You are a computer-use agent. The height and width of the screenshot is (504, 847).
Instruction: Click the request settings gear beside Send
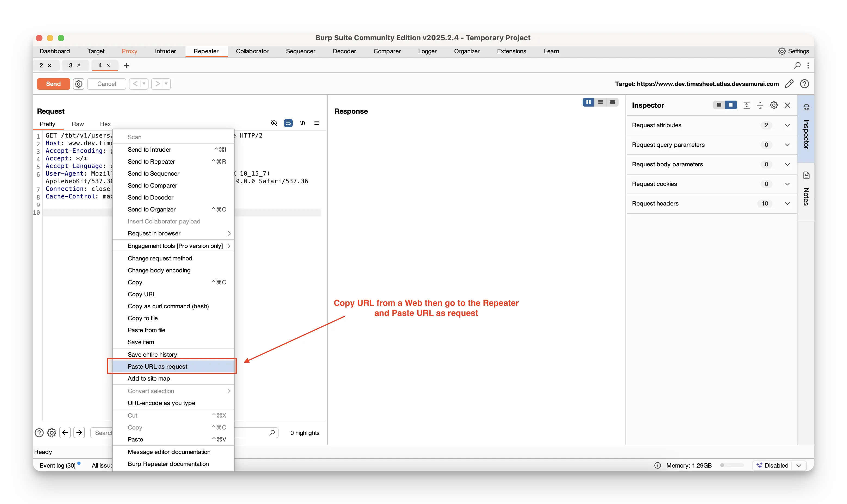(x=79, y=84)
